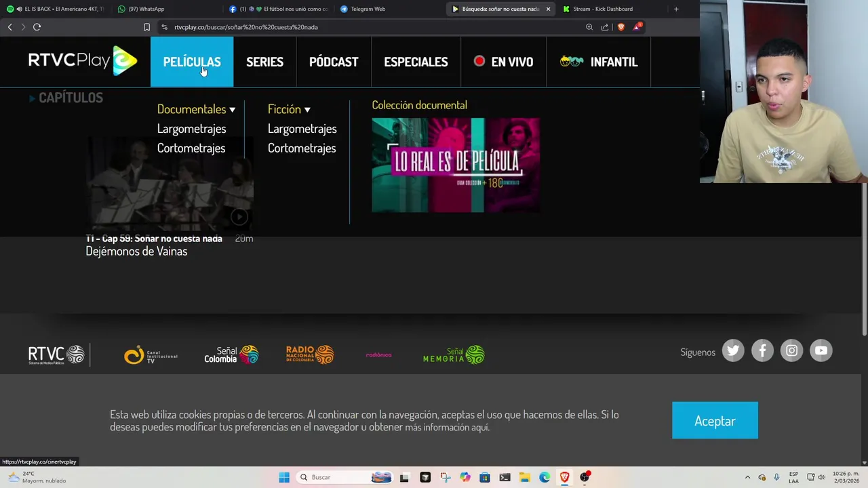Open Cortometrajes under Ficción
The height and width of the screenshot is (488, 868).
[302, 148]
